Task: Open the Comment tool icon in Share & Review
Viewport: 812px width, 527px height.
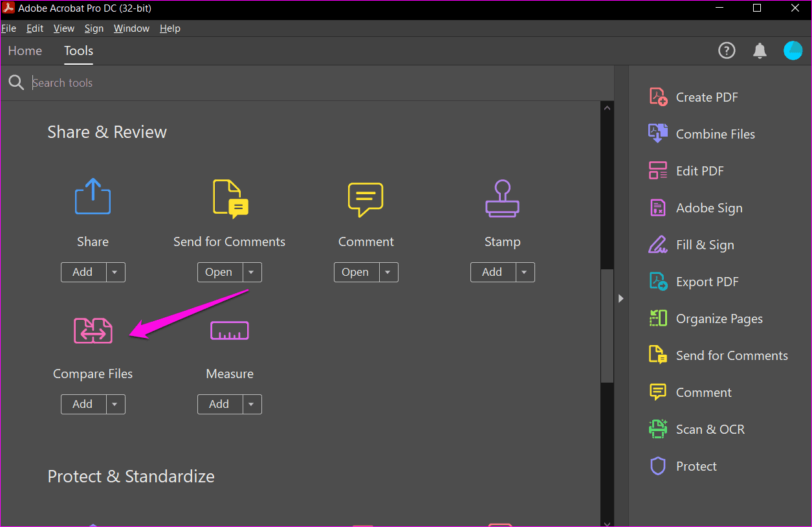Action: (366, 199)
